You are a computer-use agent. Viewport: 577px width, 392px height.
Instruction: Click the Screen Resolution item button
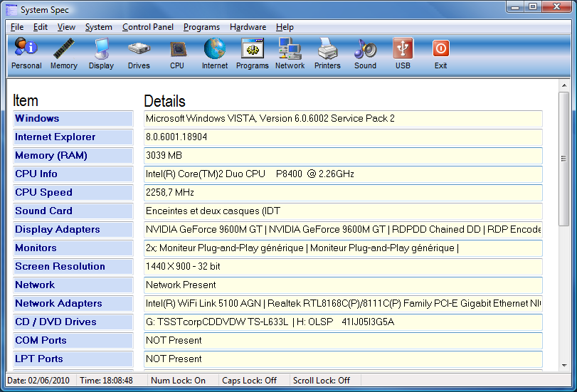click(x=73, y=267)
